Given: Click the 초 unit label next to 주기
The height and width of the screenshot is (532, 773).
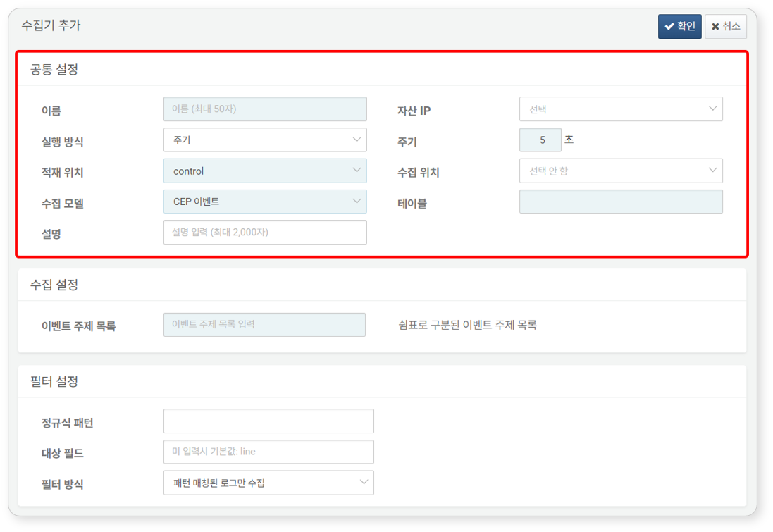Looking at the screenshot, I should click(569, 140).
